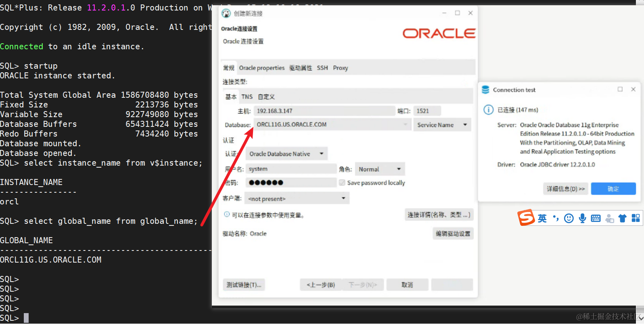Viewport: 644px width, 324px height.
Task: Click the Database field with ORCL11G.US.ORACLE.COM
Action: [x=332, y=124]
